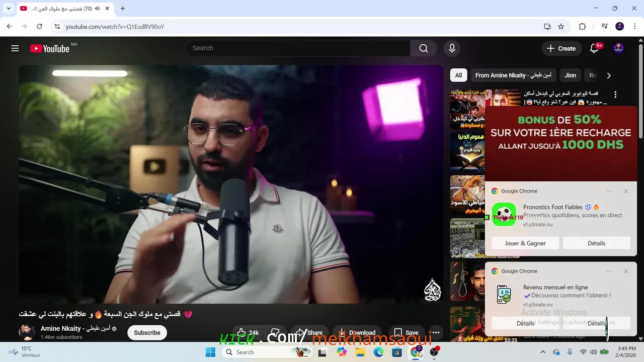Click the video player to pause
Viewport: 644px width, 362px height.
(x=231, y=184)
